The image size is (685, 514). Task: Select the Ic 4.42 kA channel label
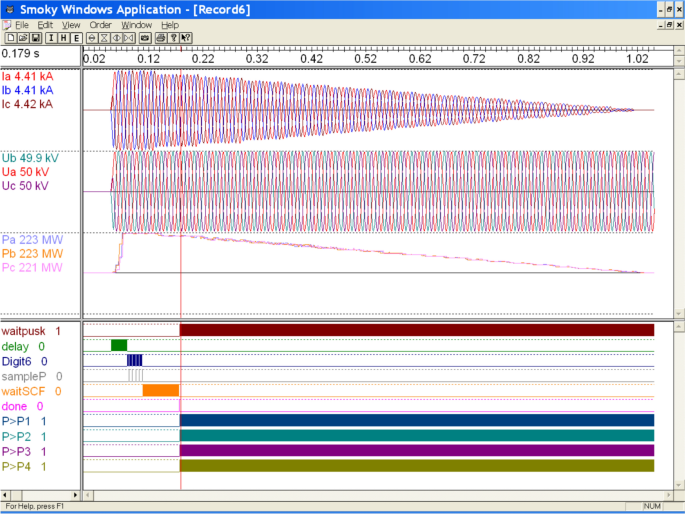pyautogui.click(x=27, y=104)
